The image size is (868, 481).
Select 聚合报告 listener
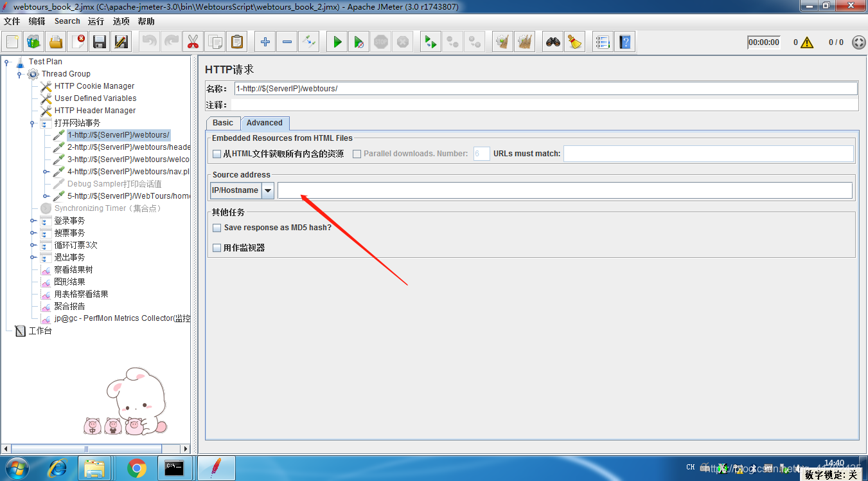click(69, 306)
